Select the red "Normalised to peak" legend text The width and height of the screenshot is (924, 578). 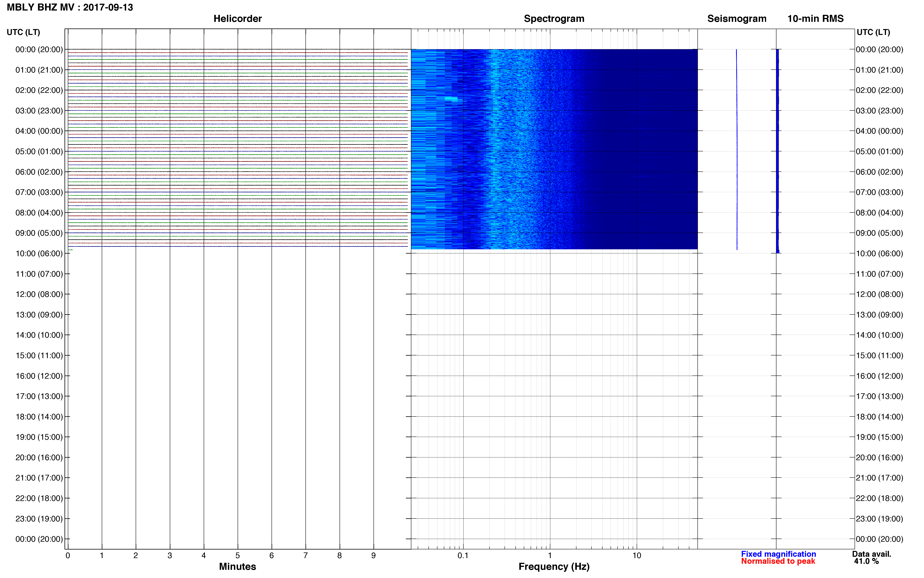pos(778,561)
